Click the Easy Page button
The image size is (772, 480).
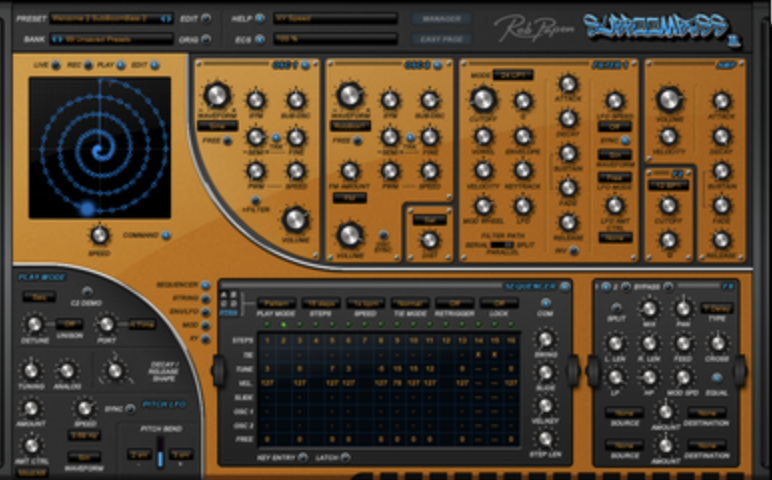442,39
